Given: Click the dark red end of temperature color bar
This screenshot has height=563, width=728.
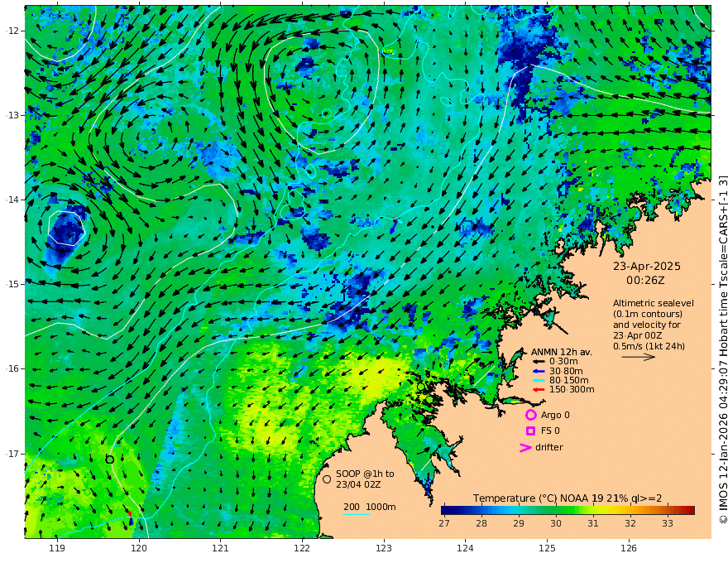Looking at the screenshot, I should pos(690,511).
